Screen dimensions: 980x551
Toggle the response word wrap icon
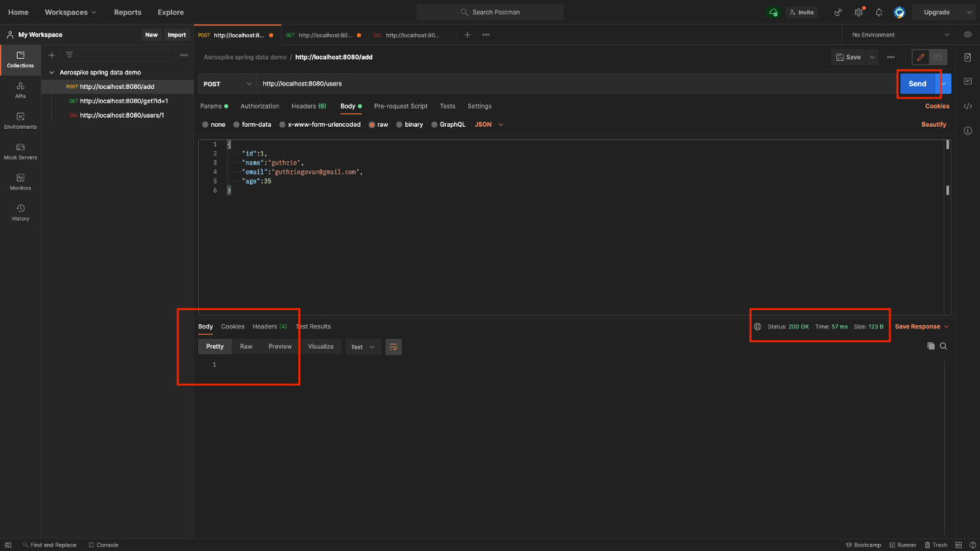click(393, 347)
